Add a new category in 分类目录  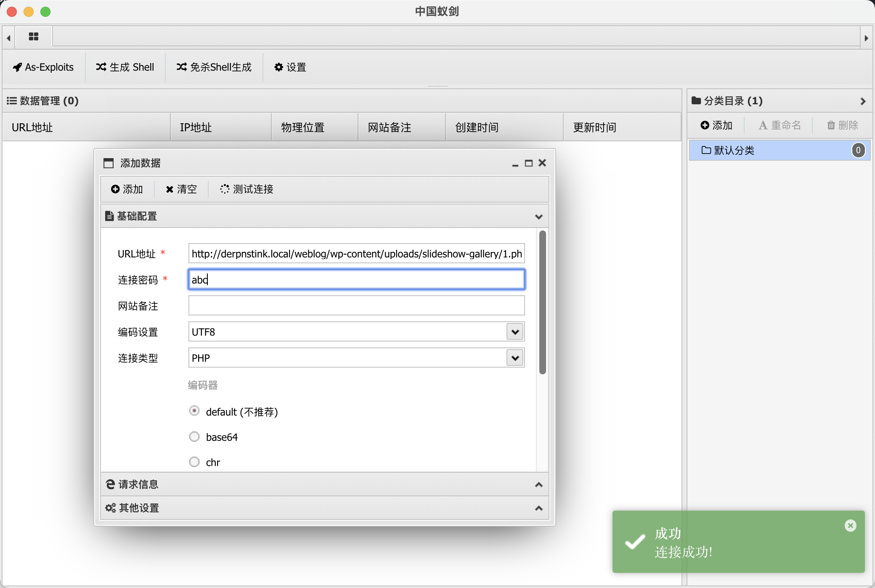coord(716,125)
